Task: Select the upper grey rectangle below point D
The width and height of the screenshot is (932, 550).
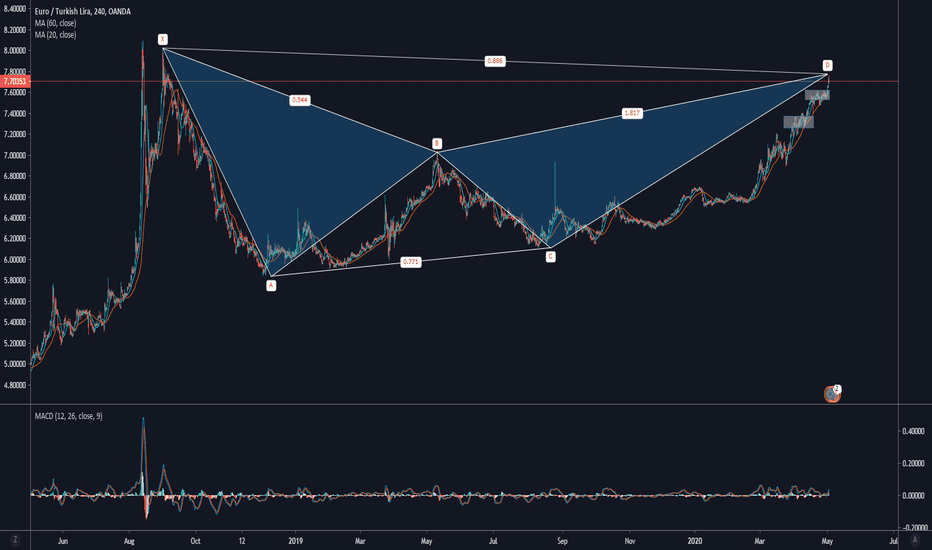Action: pos(817,95)
